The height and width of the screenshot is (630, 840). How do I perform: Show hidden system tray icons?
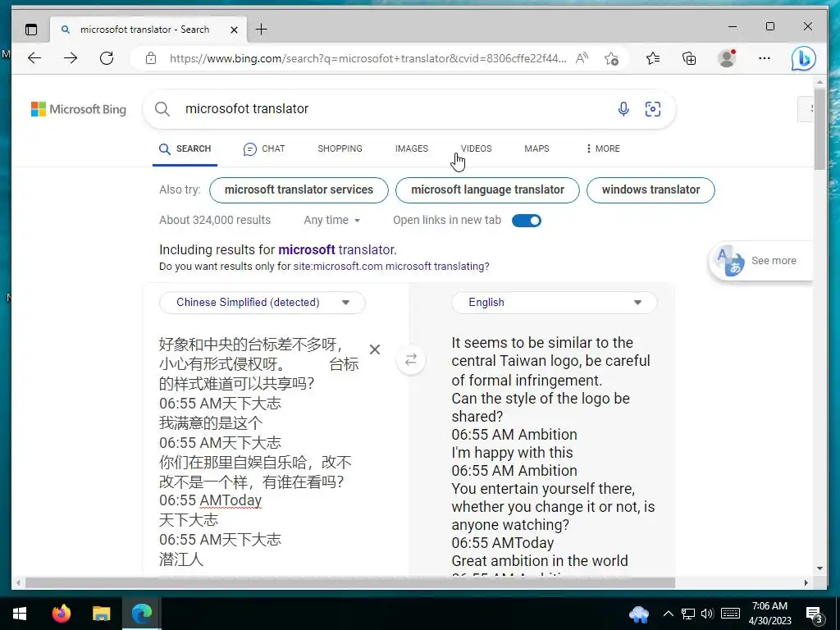click(x=668, y=614)
